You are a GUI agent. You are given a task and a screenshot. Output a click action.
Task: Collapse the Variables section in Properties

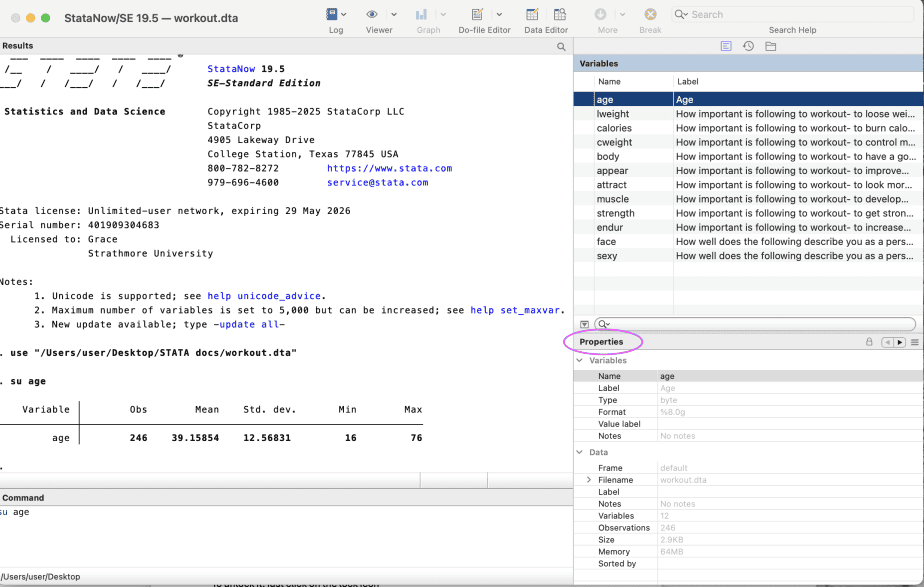580,360
